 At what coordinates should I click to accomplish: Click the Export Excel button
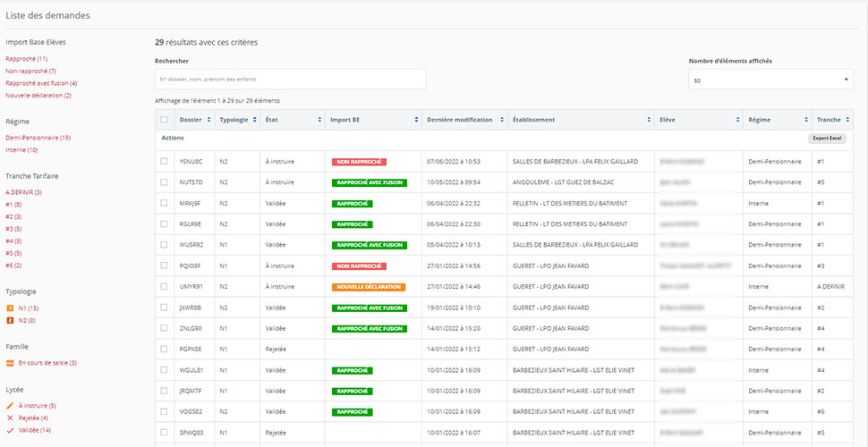coord(826,139)
